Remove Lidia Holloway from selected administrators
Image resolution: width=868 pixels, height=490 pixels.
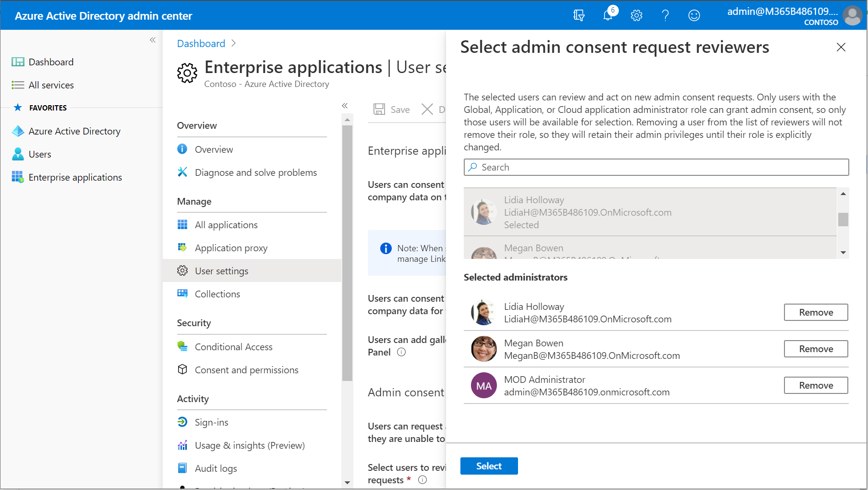816,312
